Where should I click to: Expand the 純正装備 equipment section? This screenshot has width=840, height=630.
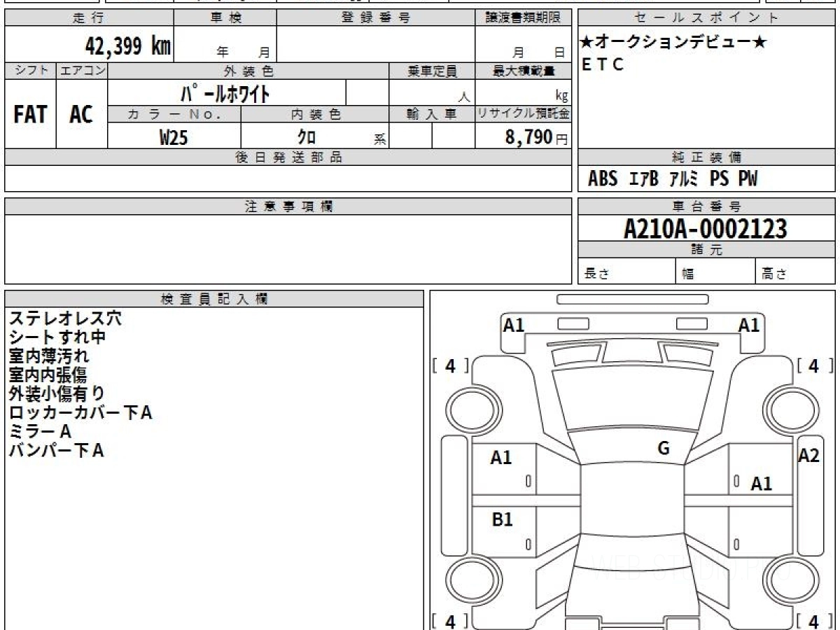coord(704,157)
